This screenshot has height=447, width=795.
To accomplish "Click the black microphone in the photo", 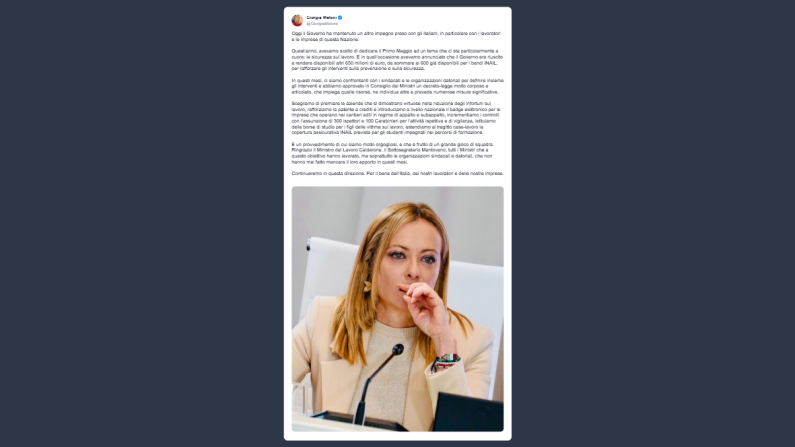I will (x=378, y=384).
